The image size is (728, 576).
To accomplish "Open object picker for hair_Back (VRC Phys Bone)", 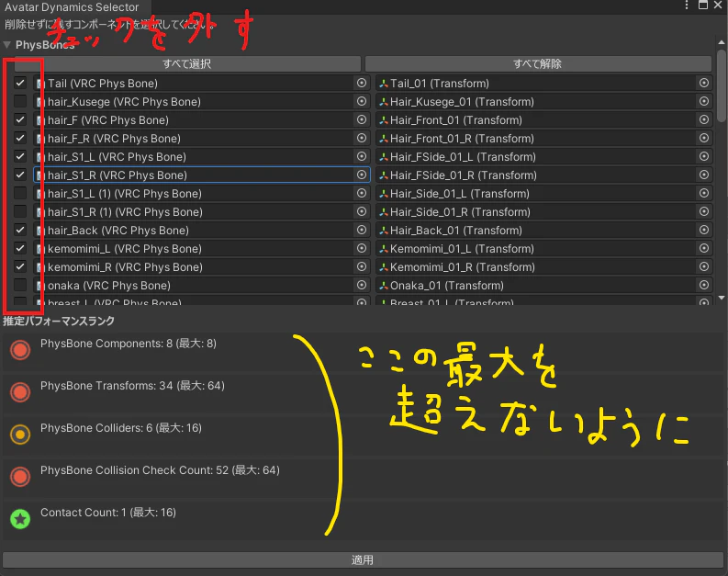I will pos(362,230).
